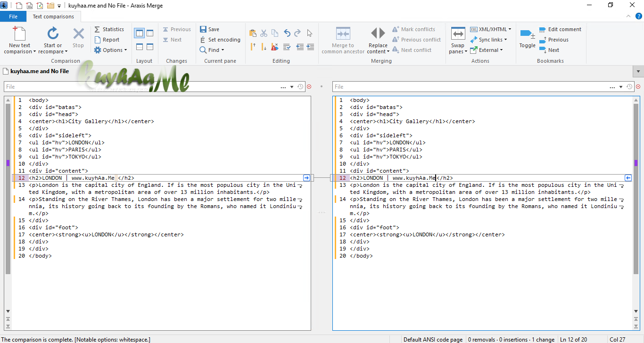
Task: Click the Redo arrow icon
Action: point(298,33)
